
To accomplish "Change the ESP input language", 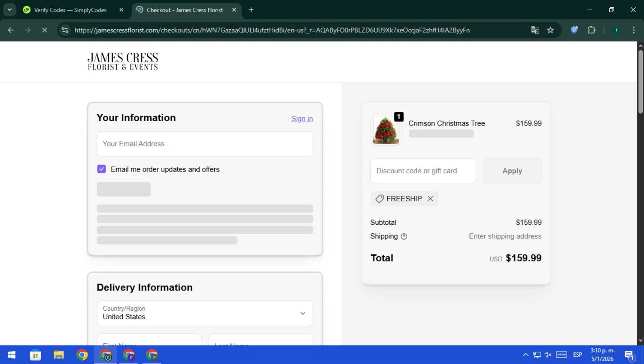I will 577,355.
